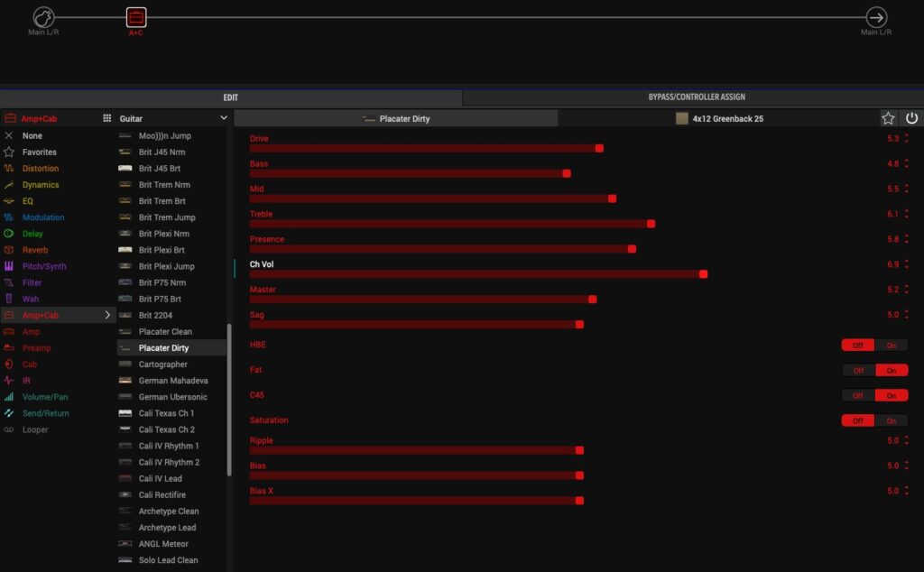The width and height of the screenshot is (924, 572).
Task: Select the Looper category icon
Action: pyautogui.click(x=9, y=429)
